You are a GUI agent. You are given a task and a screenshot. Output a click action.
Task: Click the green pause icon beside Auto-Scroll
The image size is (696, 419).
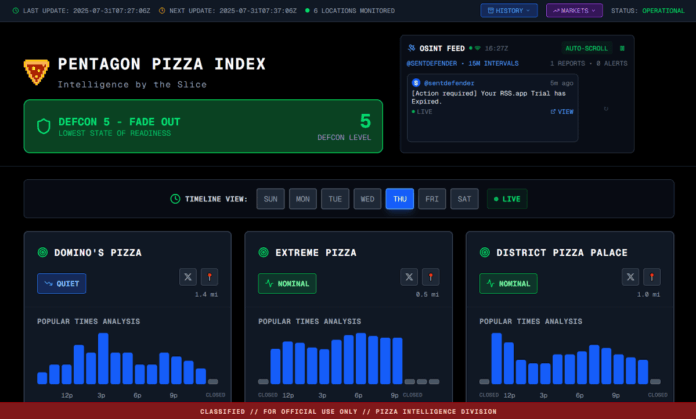622,48
